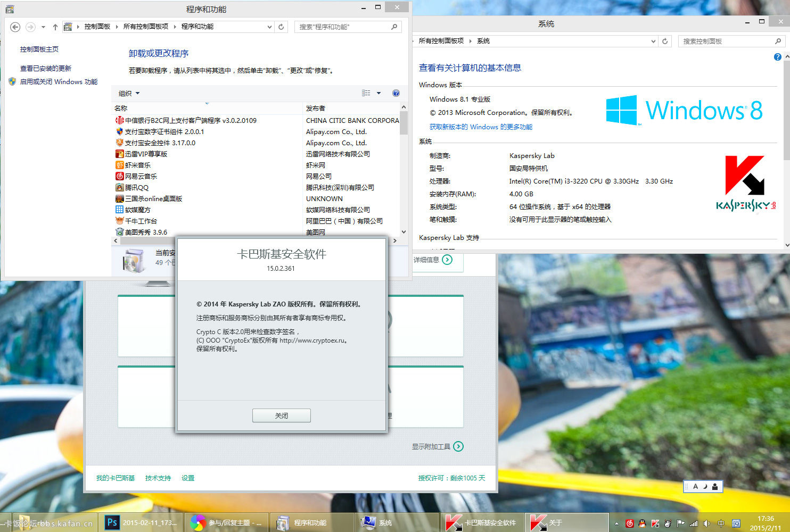Viewport: 790px width, 532px height.
Task: Open Kaspersky tray icon
Action: click(655, 523)
